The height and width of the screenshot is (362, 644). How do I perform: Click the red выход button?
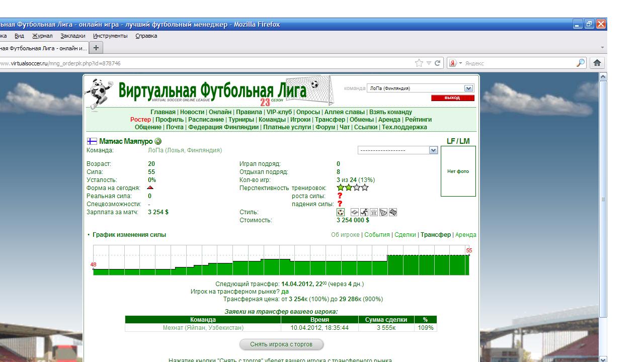pos(452,98)
